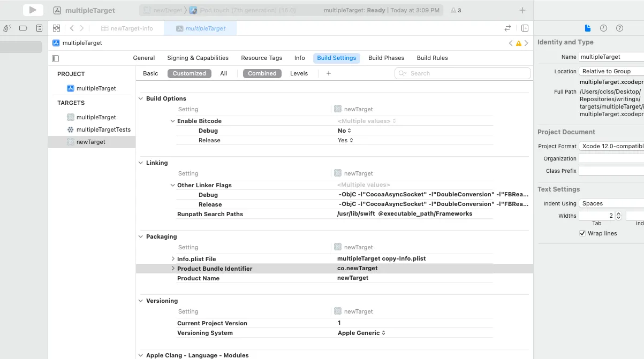Adjust the Tab width stepper
The image size is (644, 359).
(618, 216)
